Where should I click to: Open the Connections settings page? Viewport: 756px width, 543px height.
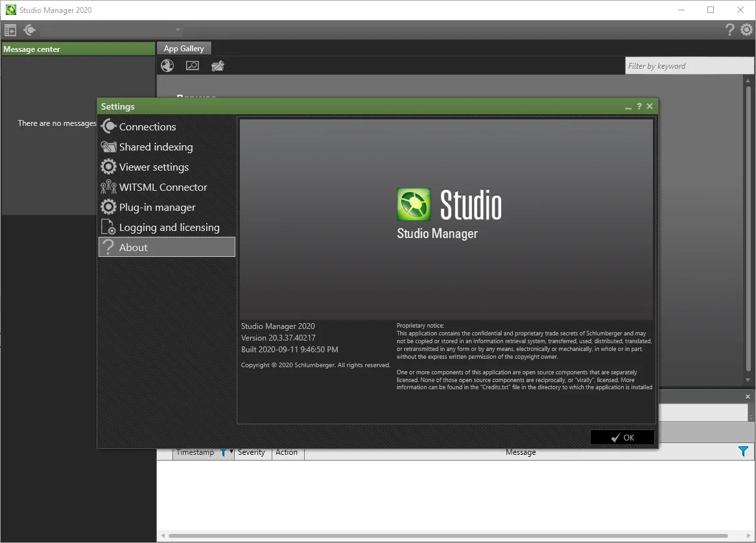(167, 127)
